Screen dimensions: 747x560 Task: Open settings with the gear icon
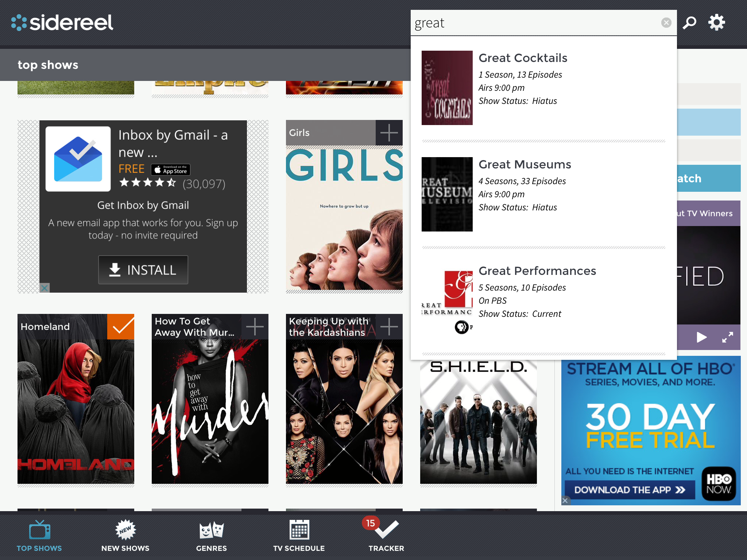click(716, 23)
